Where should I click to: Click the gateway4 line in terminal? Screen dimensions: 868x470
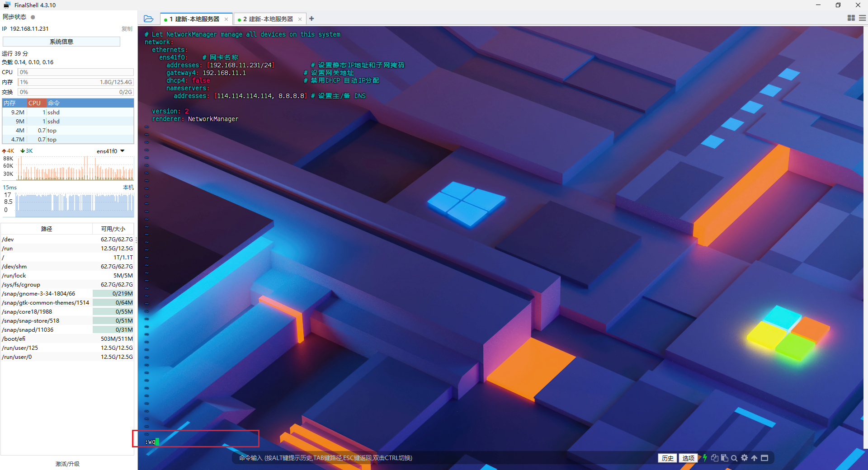206,73
